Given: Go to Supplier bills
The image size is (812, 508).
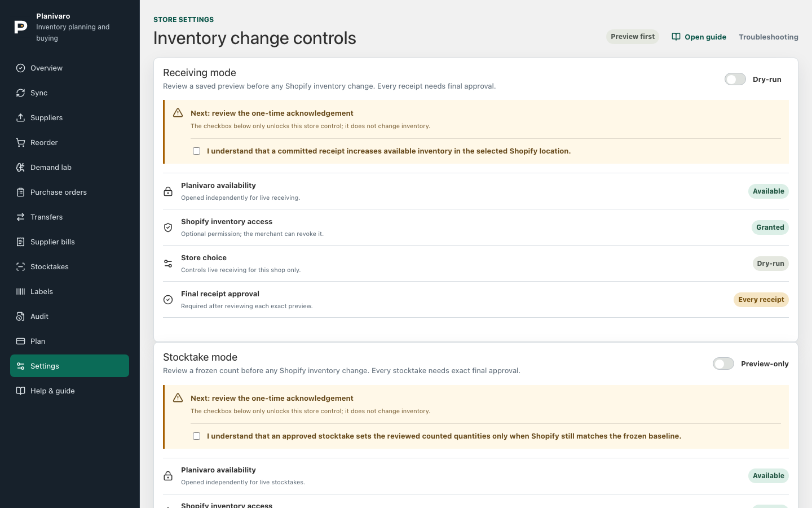Looking at the screenshot, I should [69, 242].
